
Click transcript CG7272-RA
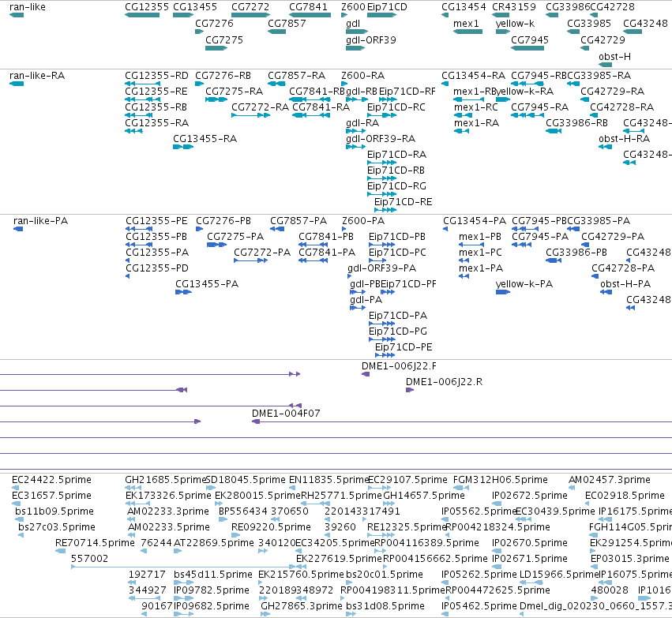(x=250, y=115)
